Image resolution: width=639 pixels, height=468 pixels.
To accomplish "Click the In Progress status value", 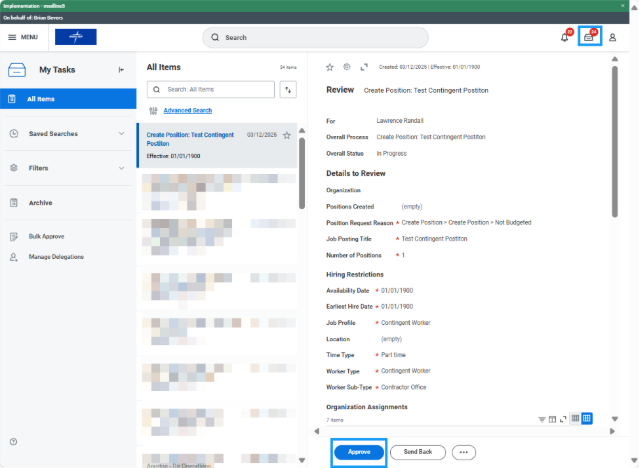I will [x=392, y=154].
